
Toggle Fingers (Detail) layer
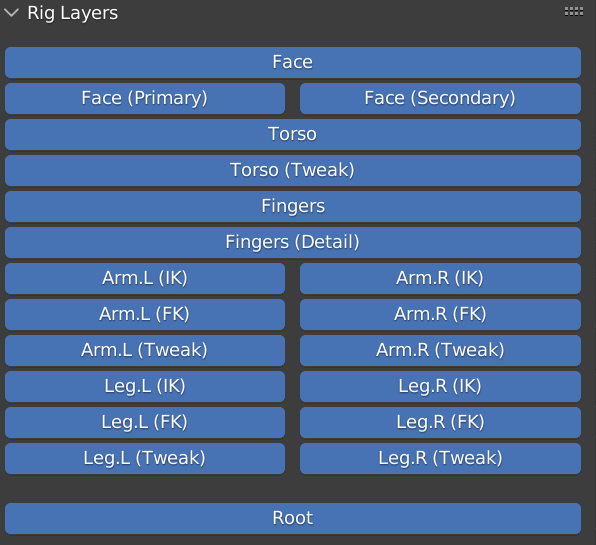pos(293,242)
